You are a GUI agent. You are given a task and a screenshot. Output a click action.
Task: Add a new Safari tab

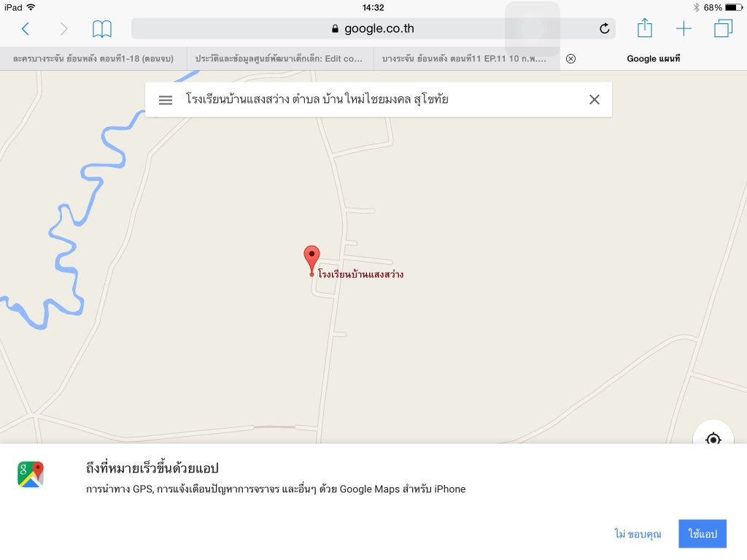pos(684,28)
